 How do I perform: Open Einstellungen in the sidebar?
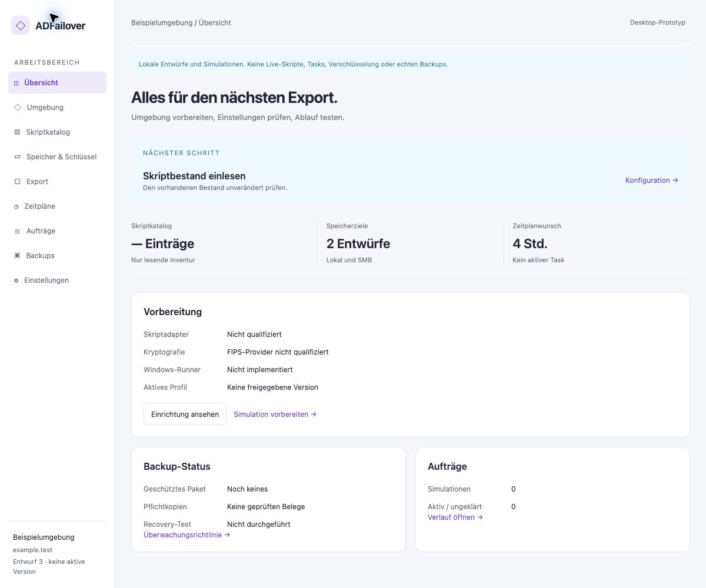pos(57,280)
